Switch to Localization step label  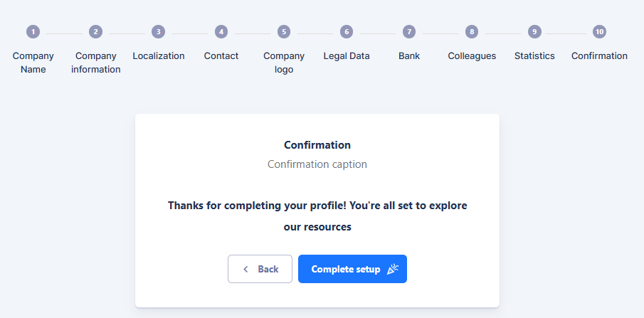159,56
